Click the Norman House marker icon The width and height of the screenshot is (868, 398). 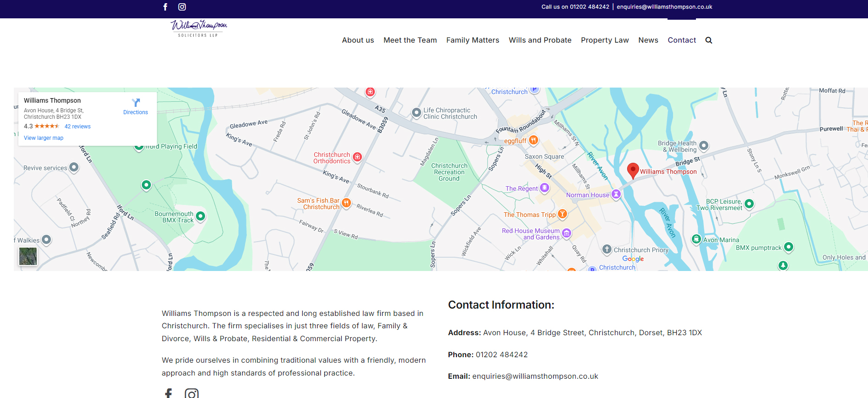pos(616,194)
